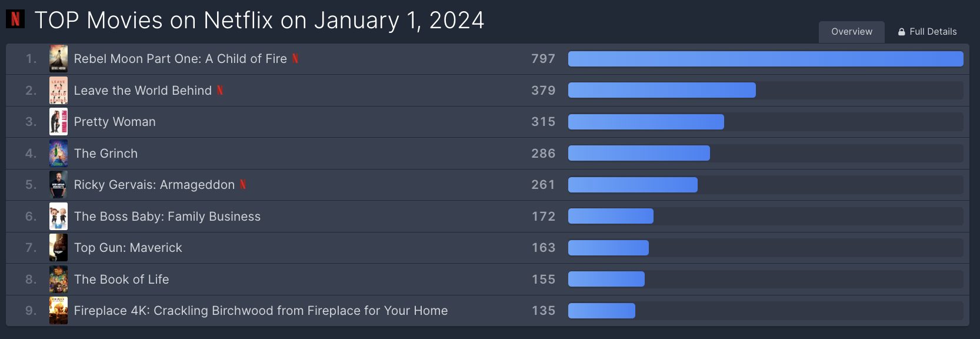
Task: Switch to the Full Details tab
Action: 927,32
